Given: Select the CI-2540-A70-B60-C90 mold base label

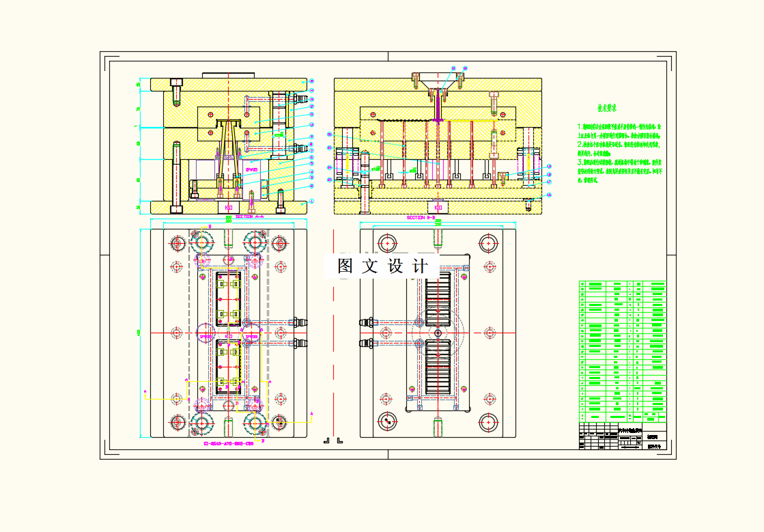Looking at the screenshot, I should [x=229, y=444].
